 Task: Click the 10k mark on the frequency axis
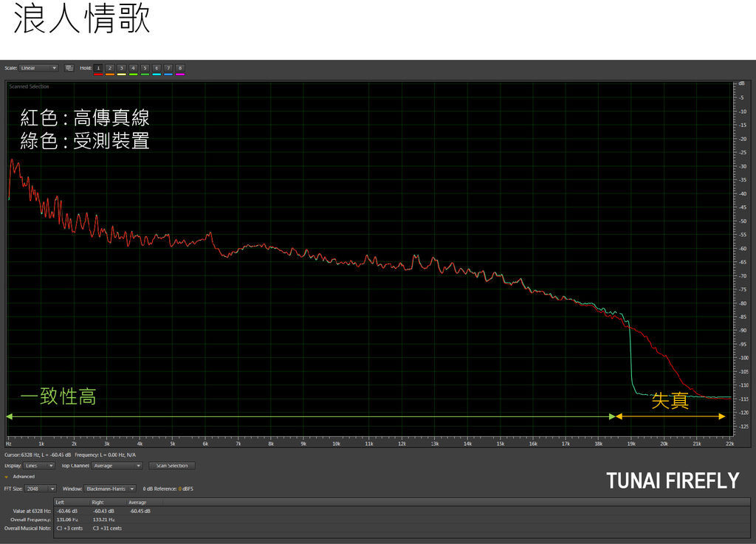tap(336, 444)
